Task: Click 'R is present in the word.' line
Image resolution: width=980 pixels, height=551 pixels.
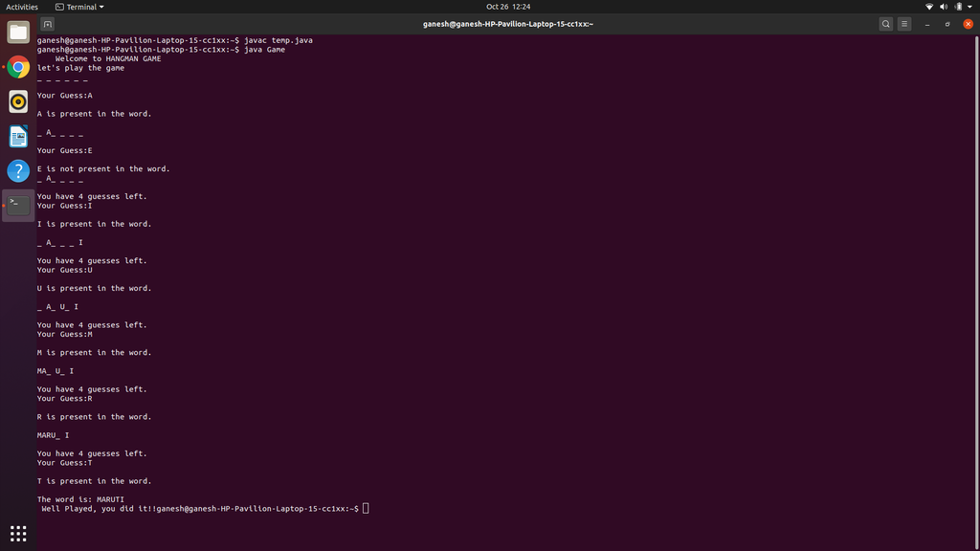Action: pyautogui.click(x=95, y=417)
